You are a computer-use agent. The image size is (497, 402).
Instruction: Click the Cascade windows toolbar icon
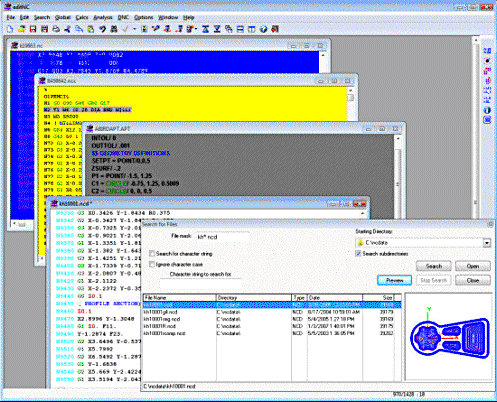point(229,29)
